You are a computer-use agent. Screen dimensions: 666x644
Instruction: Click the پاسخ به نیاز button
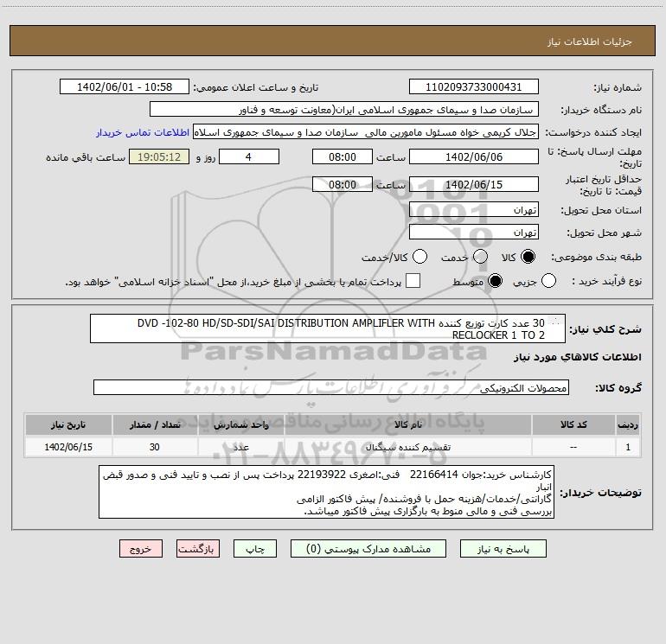coord(503,549)
